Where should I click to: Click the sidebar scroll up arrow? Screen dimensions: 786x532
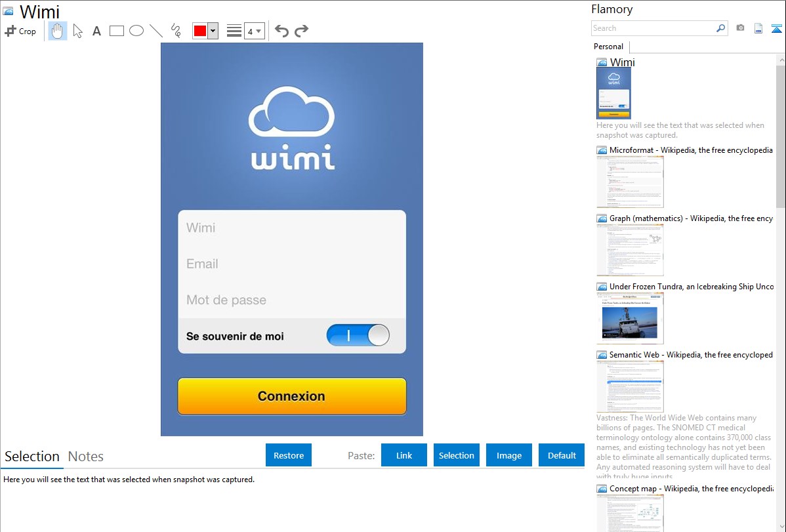[x=781, y=60]
